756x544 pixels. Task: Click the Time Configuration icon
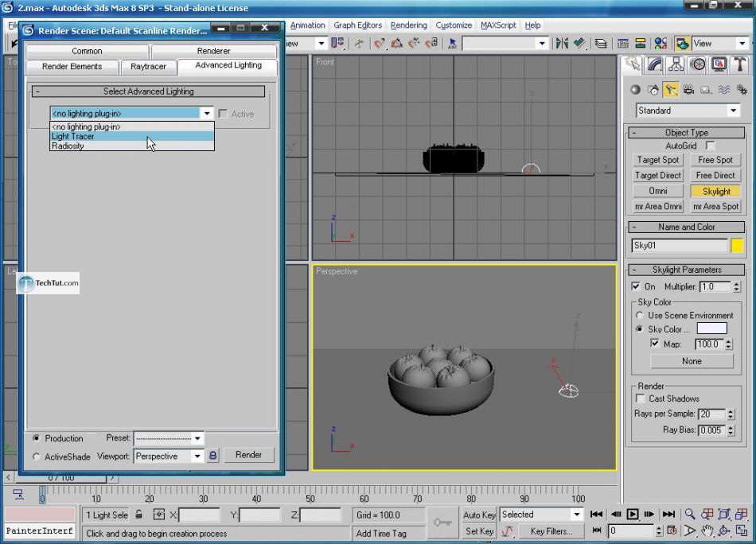pos(672,531)
